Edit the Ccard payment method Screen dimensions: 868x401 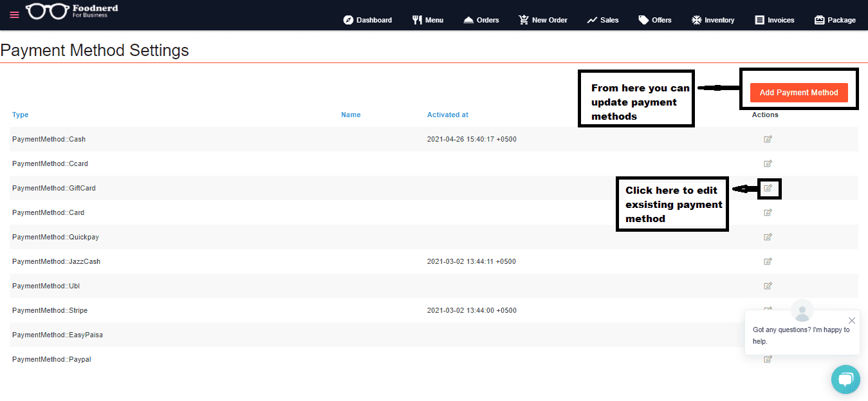768,163
